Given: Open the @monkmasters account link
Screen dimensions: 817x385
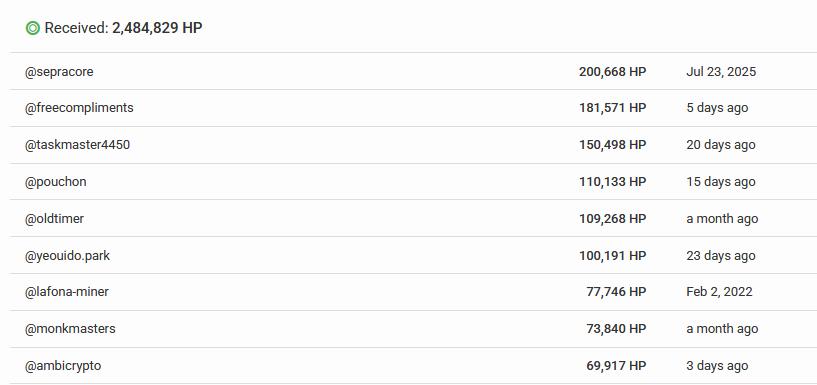Looking at the screenshot, I should click(70, 329).
